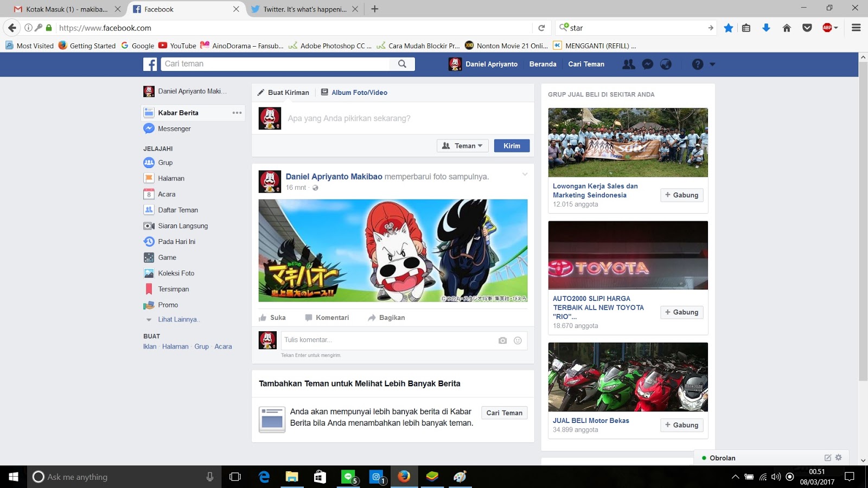
Task: Open YouTube bookmark in bookmarks bar
Action: pyautogui.click(x=177, y=46)
